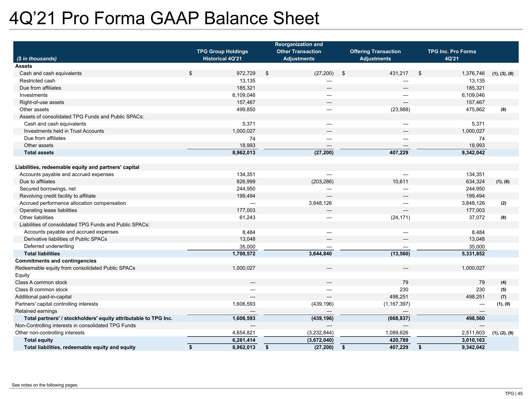Select 'Secured borrowings, net' row label

[48, 189]
